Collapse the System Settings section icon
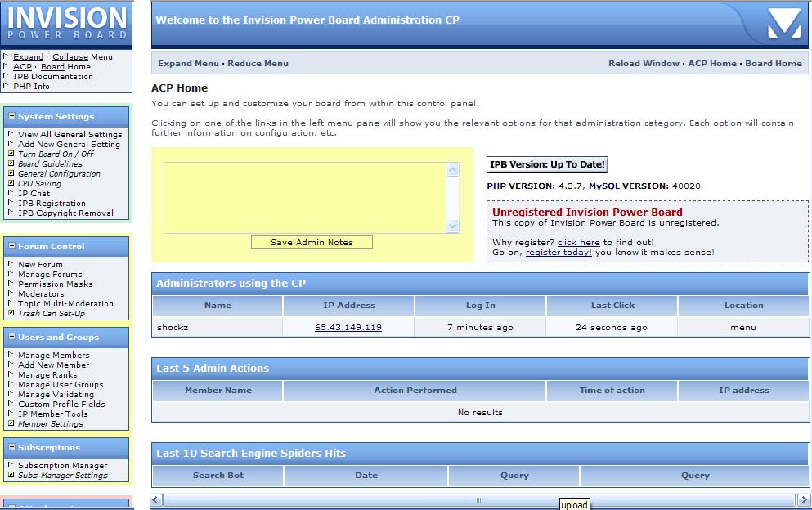 tap(12, 116)
